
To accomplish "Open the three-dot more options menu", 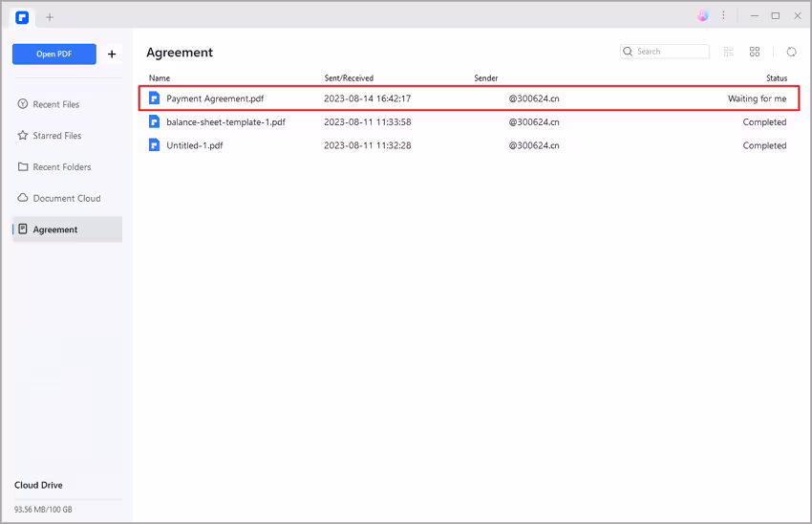I will coord(723,15).
